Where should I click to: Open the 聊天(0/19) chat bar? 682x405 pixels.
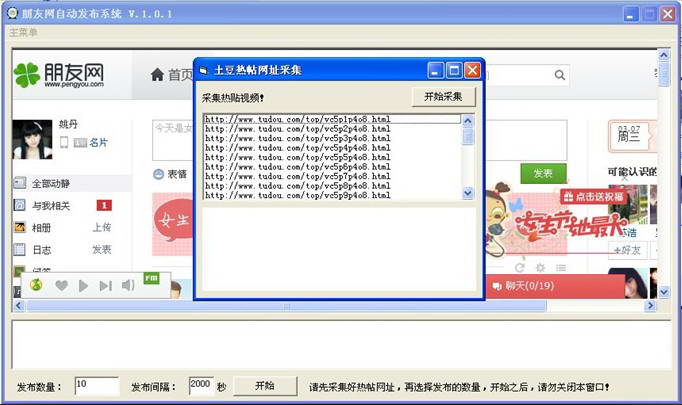click(x=555, y=286)
